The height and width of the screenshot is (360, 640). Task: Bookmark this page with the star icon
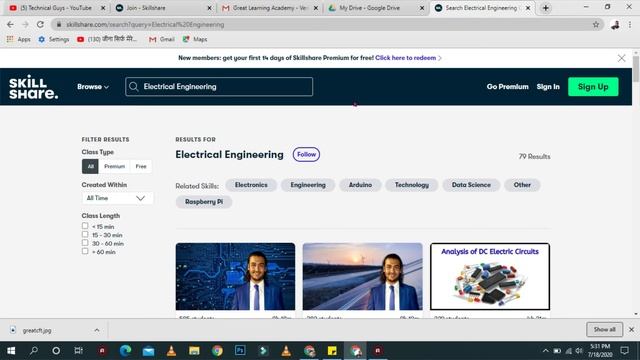pos(596,24)
